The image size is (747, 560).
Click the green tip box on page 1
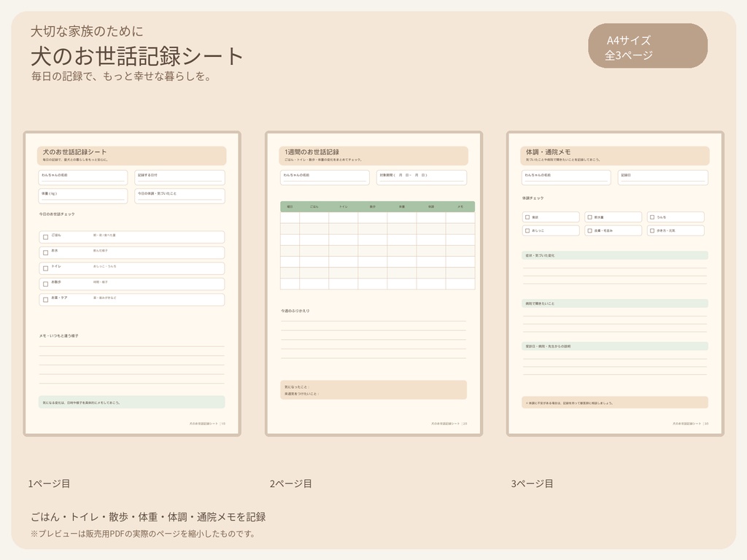pos(132,402)
